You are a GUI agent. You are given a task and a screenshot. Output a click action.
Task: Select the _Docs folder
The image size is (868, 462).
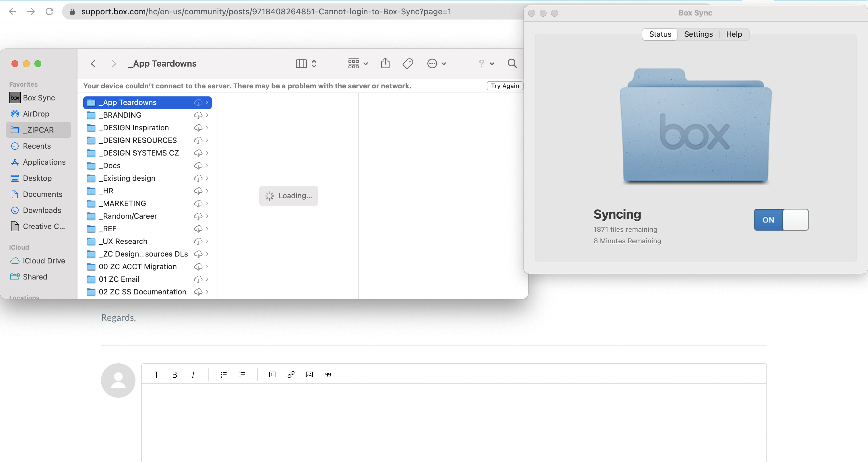[147, 166]
